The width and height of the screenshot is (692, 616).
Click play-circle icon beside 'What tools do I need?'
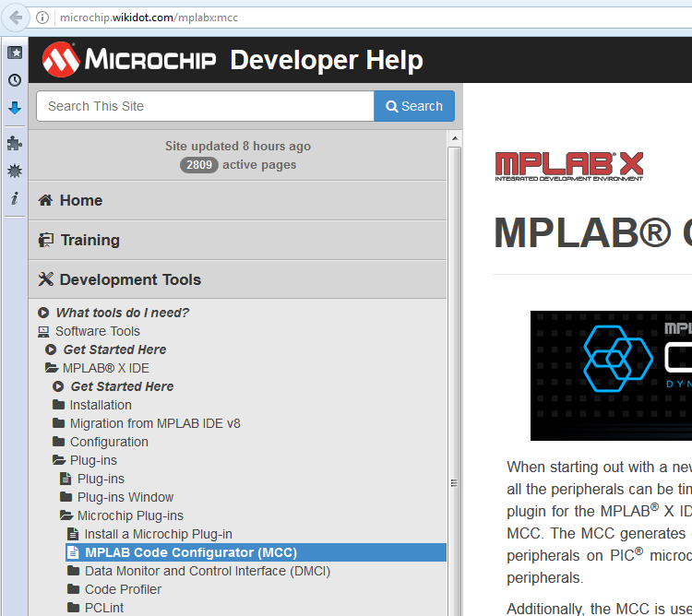[x=43, y=313]
